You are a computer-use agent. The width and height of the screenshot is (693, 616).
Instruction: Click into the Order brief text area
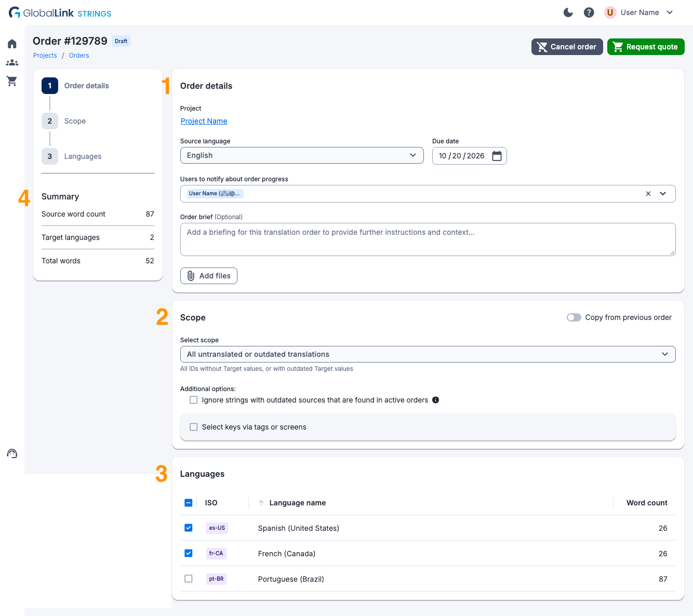coord(428,239)
